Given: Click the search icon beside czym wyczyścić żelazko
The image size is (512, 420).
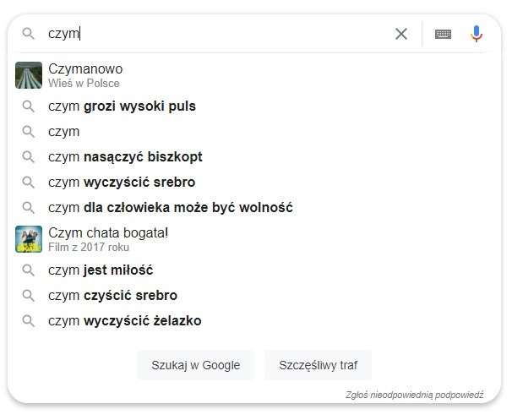Looking at the screenshot, I should (x=29, y=321).
